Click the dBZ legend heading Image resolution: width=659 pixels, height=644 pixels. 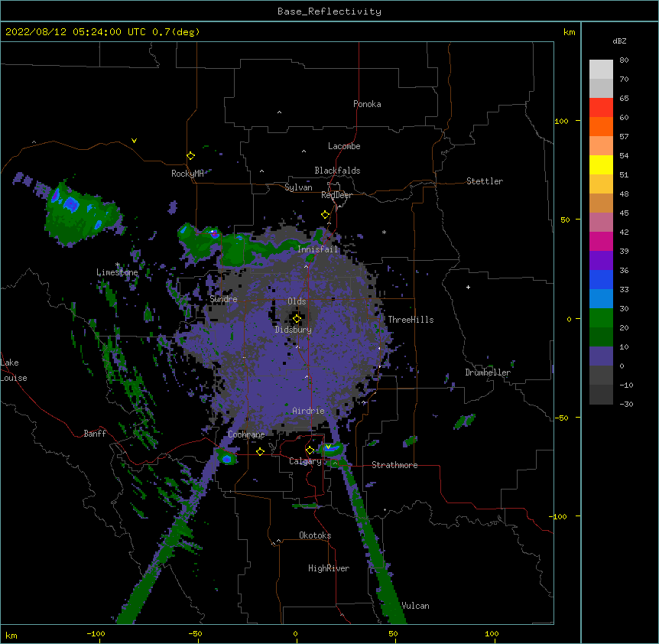coord(619,41)
